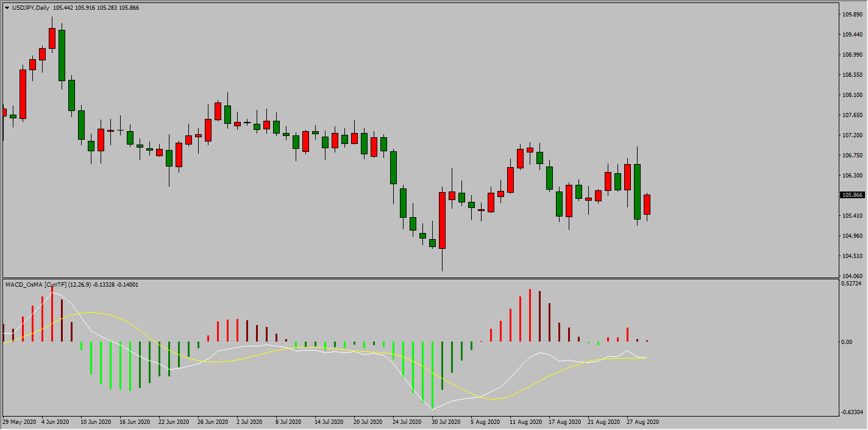Image resolution: width=868 pixels, height=430 pixels.
Task: Open the chart dropdown arrow beside USDJPY,Daily
Action: (x=7, y=7)
